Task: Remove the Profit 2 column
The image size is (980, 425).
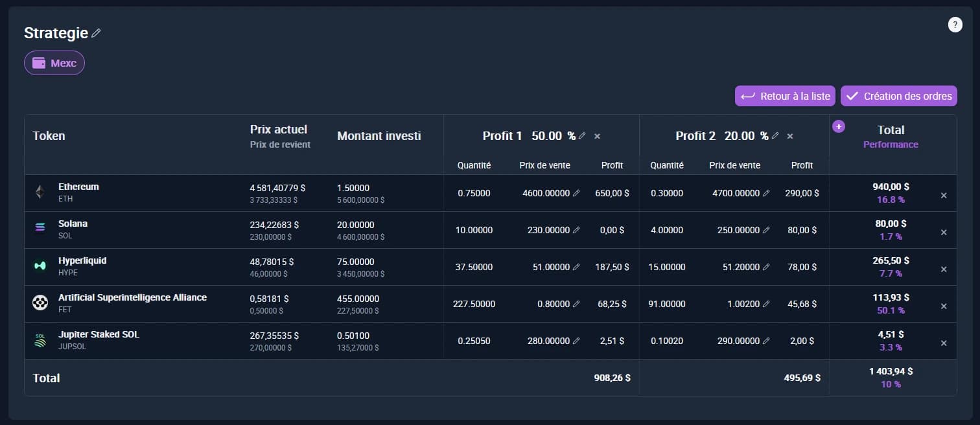Action: [x=790, y=137]
